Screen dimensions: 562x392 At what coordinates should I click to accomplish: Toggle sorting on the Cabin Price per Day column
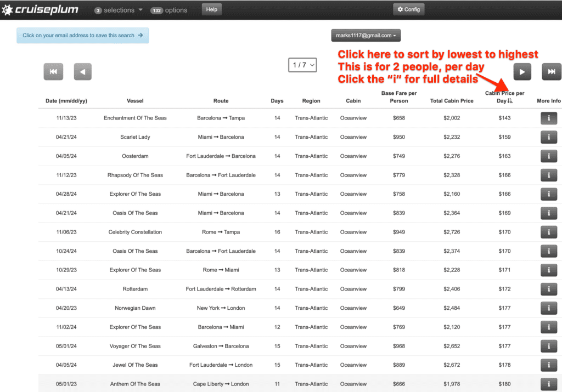coord(504,98)
